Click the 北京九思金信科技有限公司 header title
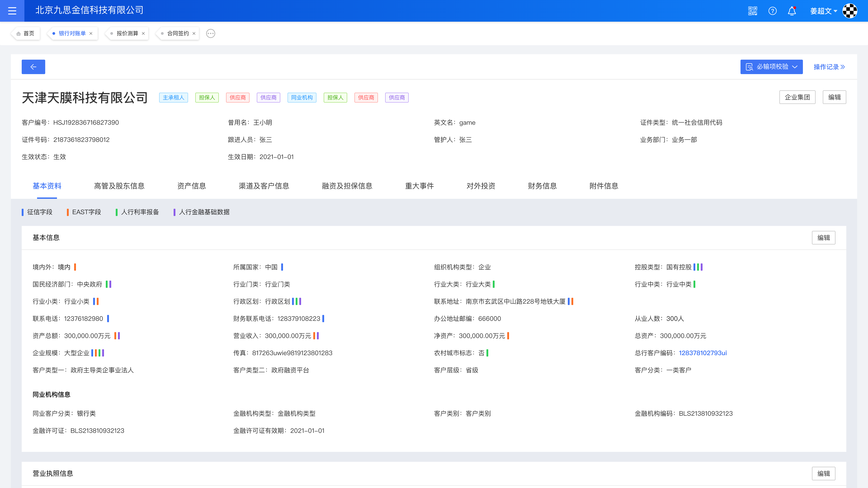Viewport: 868px width, 488px height. coord(89,10)
